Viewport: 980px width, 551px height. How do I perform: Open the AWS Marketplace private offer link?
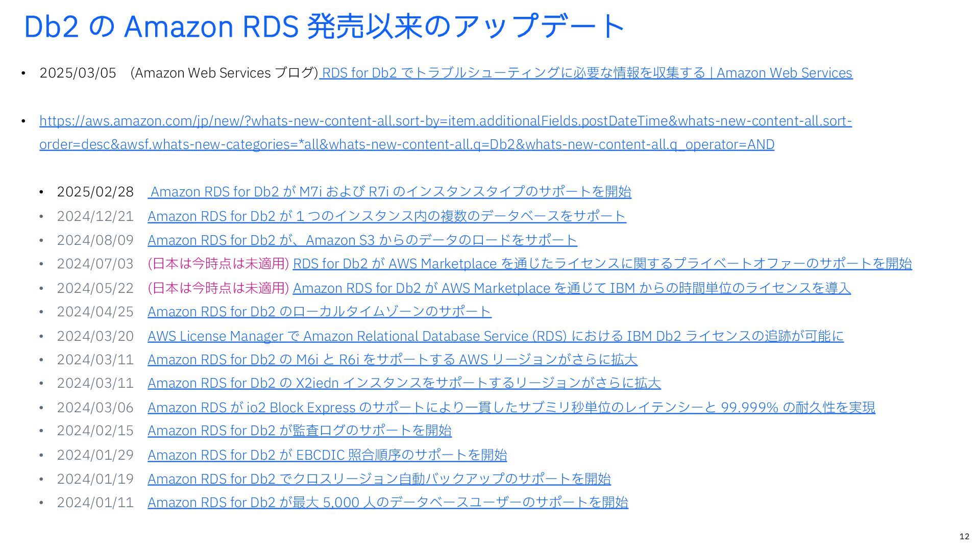coord(602,264)
